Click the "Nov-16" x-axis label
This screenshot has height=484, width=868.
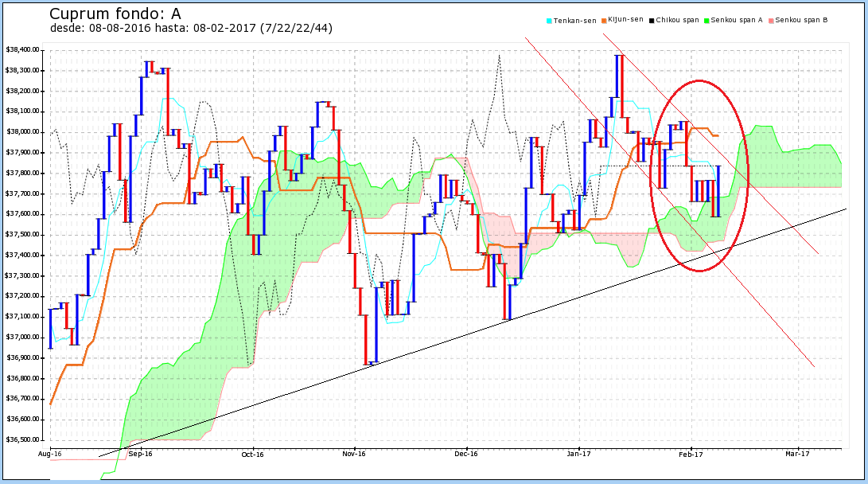pyautogui.click(x=354, y=455)
